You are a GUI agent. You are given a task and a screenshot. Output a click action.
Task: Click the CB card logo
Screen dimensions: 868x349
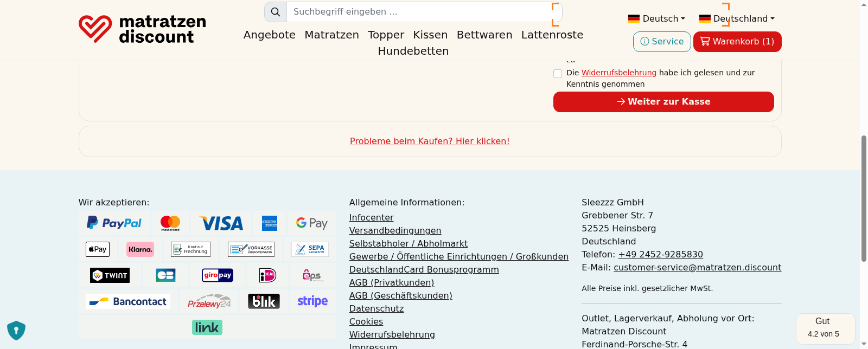pyautogui.click(x=165, y=275)
